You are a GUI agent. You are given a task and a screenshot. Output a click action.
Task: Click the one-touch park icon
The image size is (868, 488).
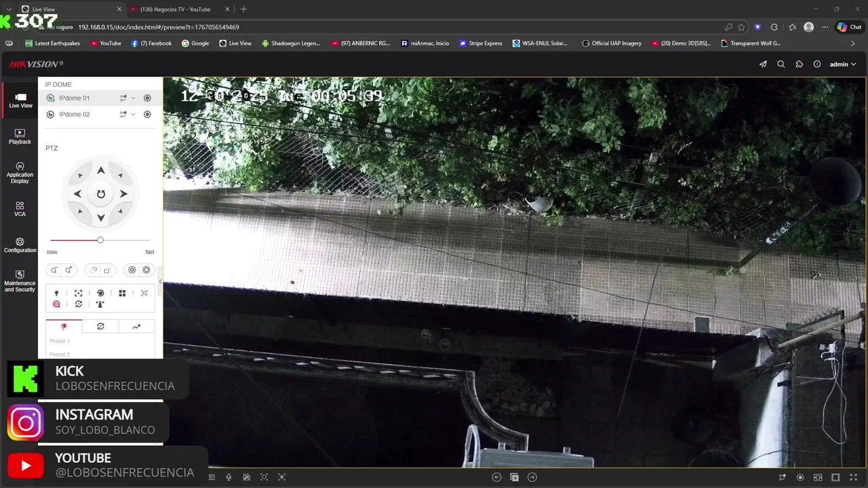[100, 304]
